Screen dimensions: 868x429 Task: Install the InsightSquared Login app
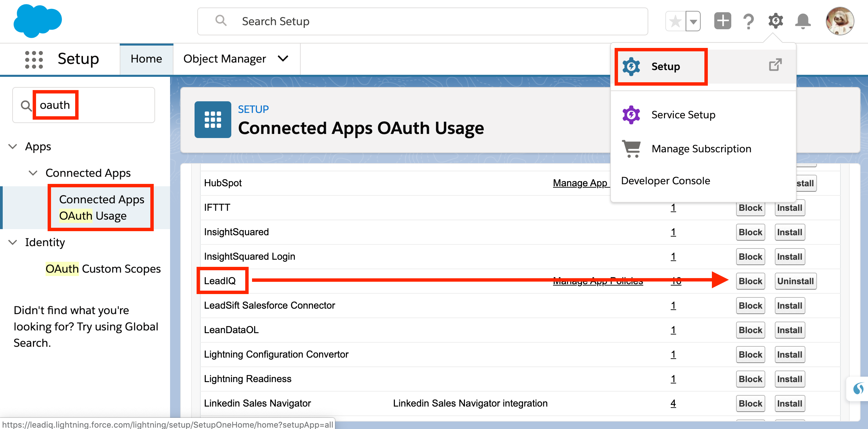point(789,257)
